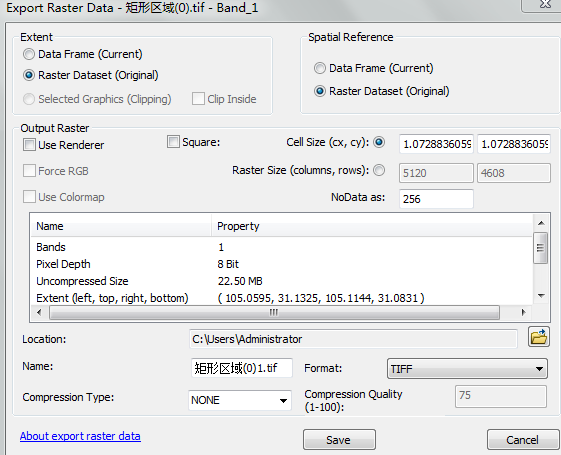Click the Save button
This screenshot has width=561, height=455.
click(339, 440)
